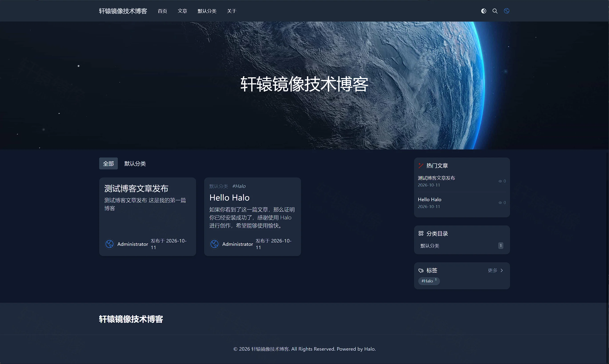Open the 关于 nav item
Image resolution: width=609 pixels, height=364 pixels.
(231, 11)
